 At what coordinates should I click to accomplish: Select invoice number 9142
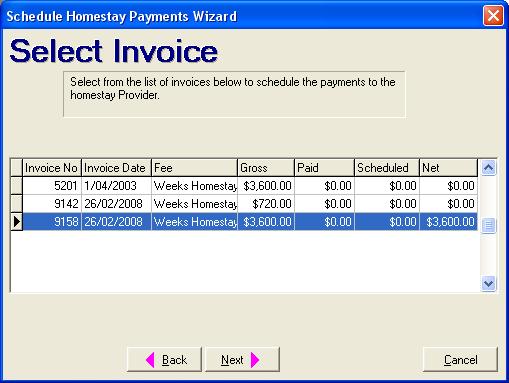click(x=52, y=204)
